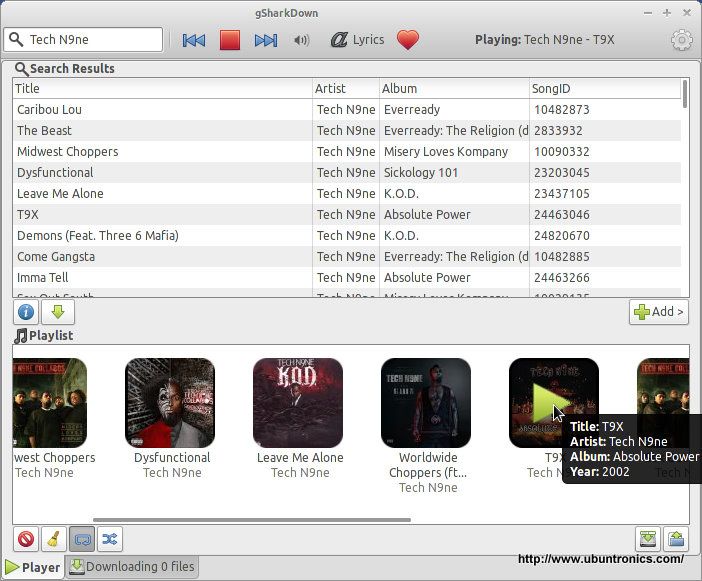Viewport: 702px width, 581px height.
Task: Click the red heart favorite icon
Action: pos(407,40)
